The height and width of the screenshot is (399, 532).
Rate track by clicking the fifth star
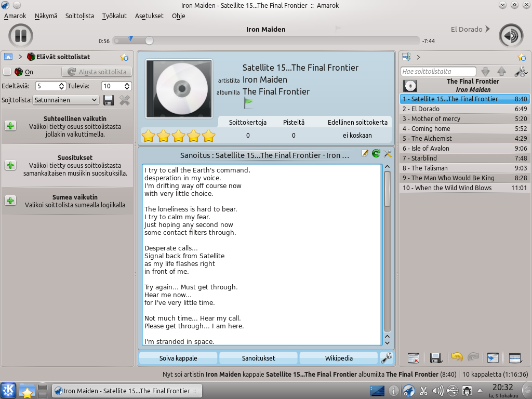pyautogui.click(x=208, y=136)
